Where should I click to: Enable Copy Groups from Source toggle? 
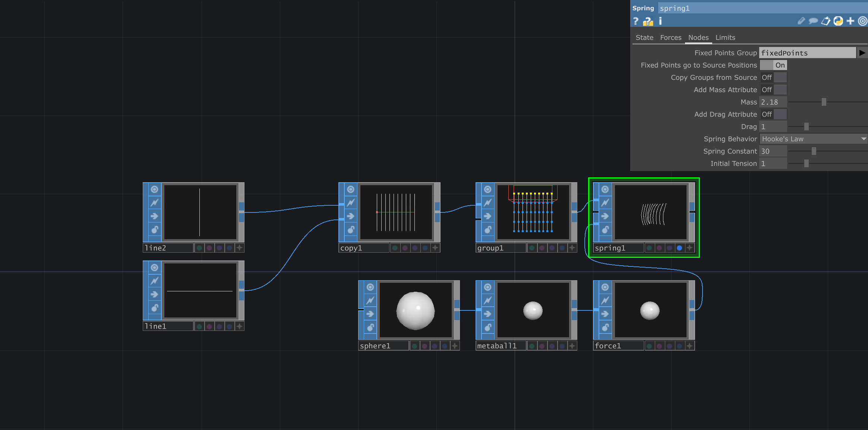(x=773, y=78)
